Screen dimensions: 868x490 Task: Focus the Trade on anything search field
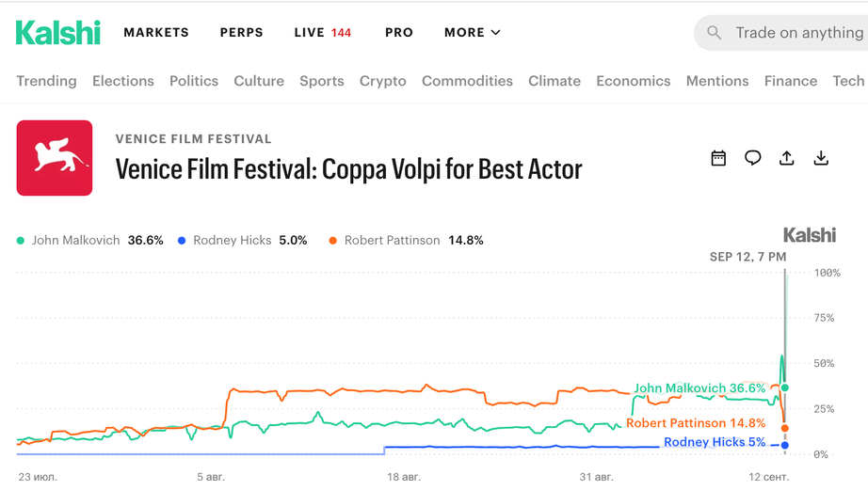(781, 33)
